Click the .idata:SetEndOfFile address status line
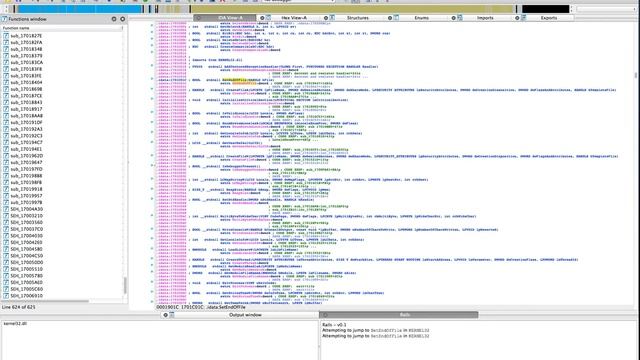 coord(201,307)
